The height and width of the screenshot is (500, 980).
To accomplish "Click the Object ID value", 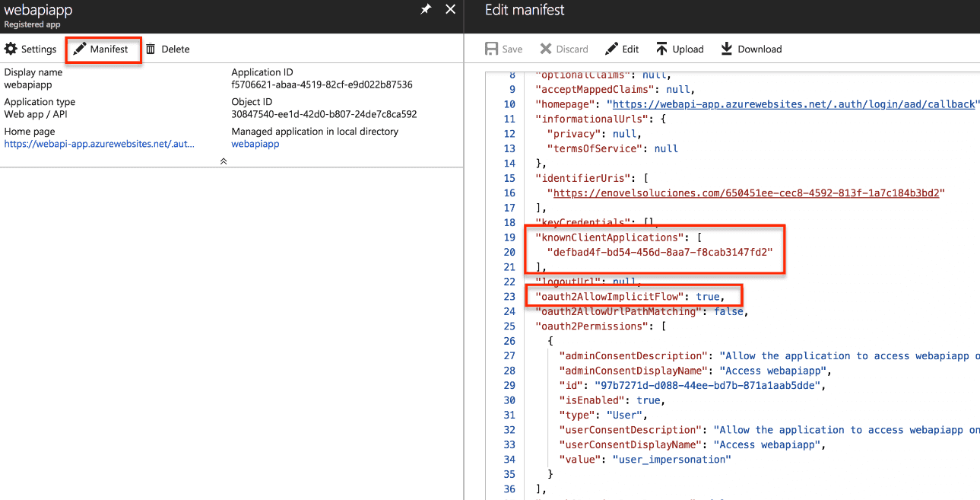I will 324,114.
